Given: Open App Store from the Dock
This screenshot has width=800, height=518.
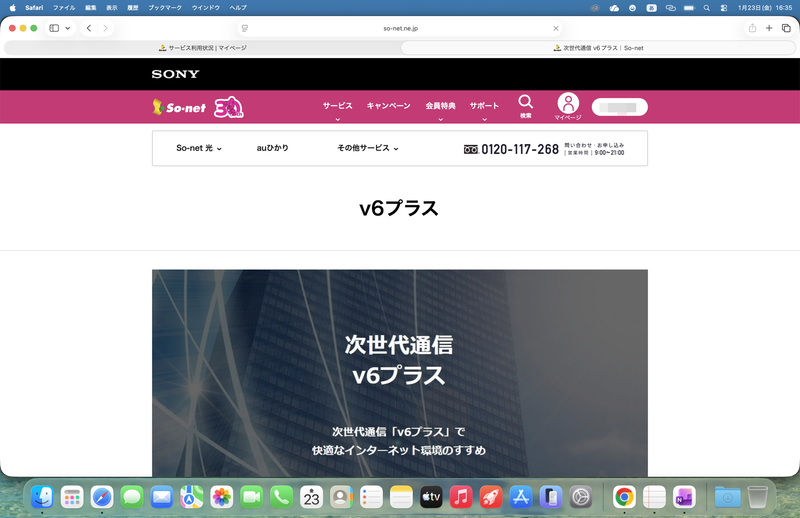Looking at the screenshot, I should pos(521,497).
